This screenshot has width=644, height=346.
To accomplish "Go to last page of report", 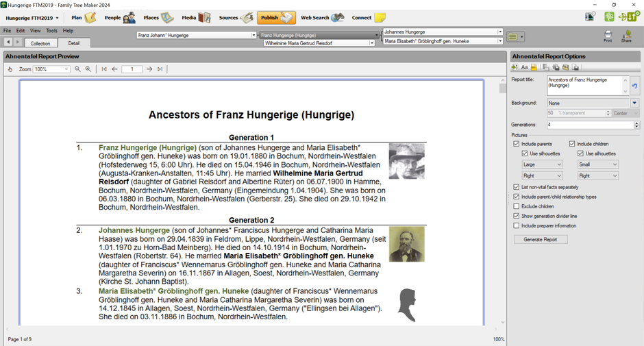I will tap(160, 69).
